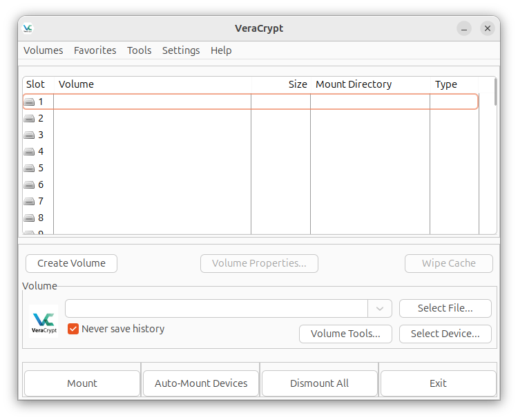
Task: Select the drive icon for slot 4
Action: [29, 152]
